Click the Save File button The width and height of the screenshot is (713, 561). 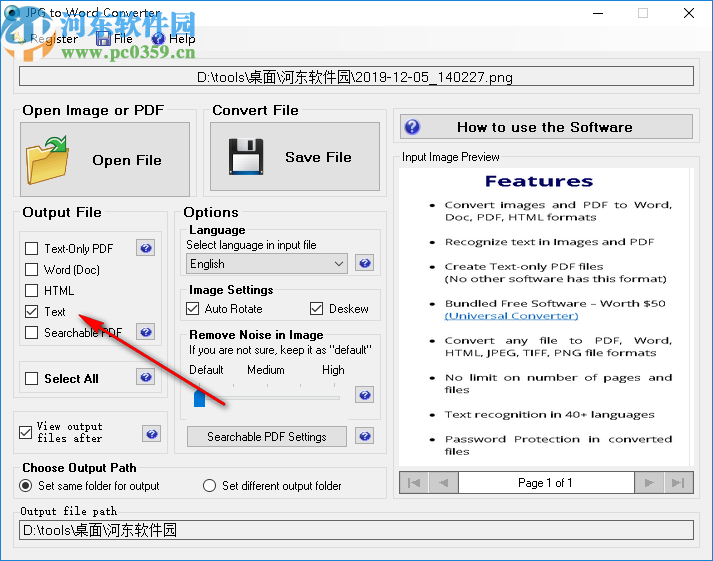point(295,157)
